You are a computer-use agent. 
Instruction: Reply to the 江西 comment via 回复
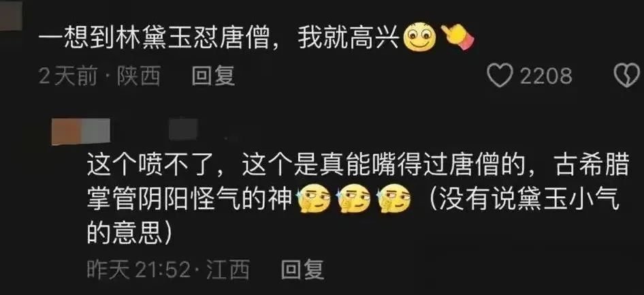point(302,270)
